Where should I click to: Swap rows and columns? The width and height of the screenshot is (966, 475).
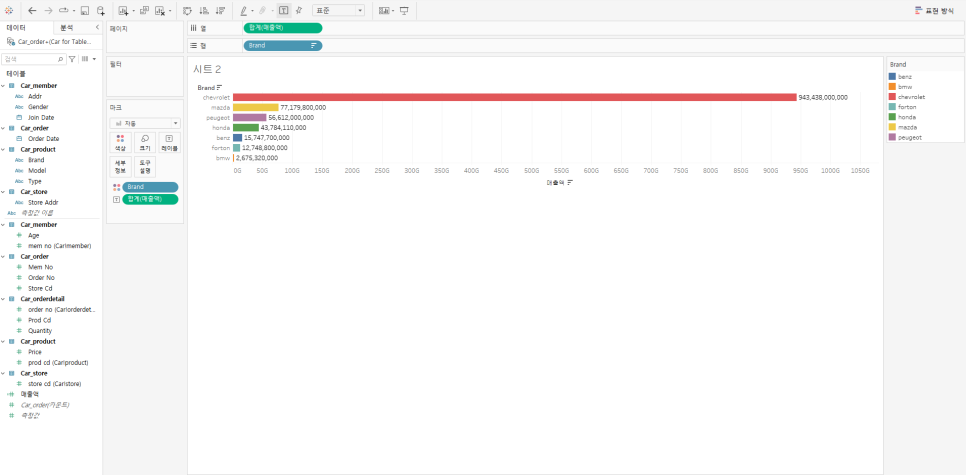click(187, 10)
